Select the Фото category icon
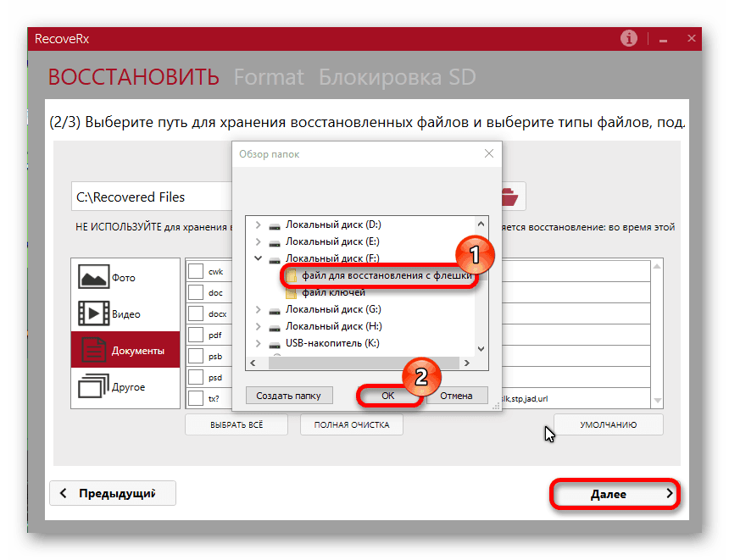 click(93, 277)
